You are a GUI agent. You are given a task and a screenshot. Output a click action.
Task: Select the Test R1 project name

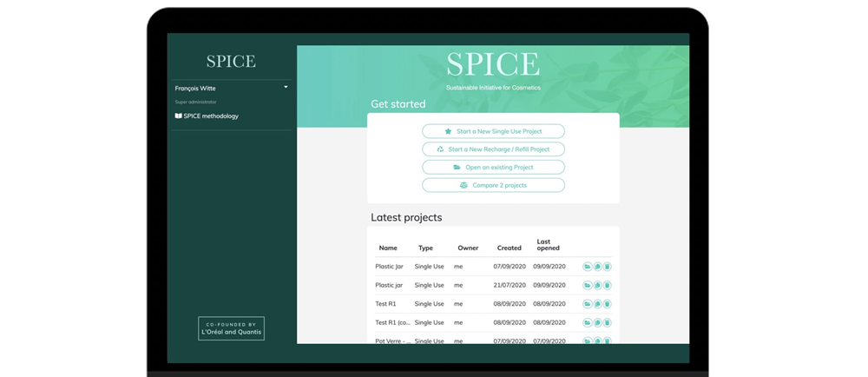(x=386, y=304)
